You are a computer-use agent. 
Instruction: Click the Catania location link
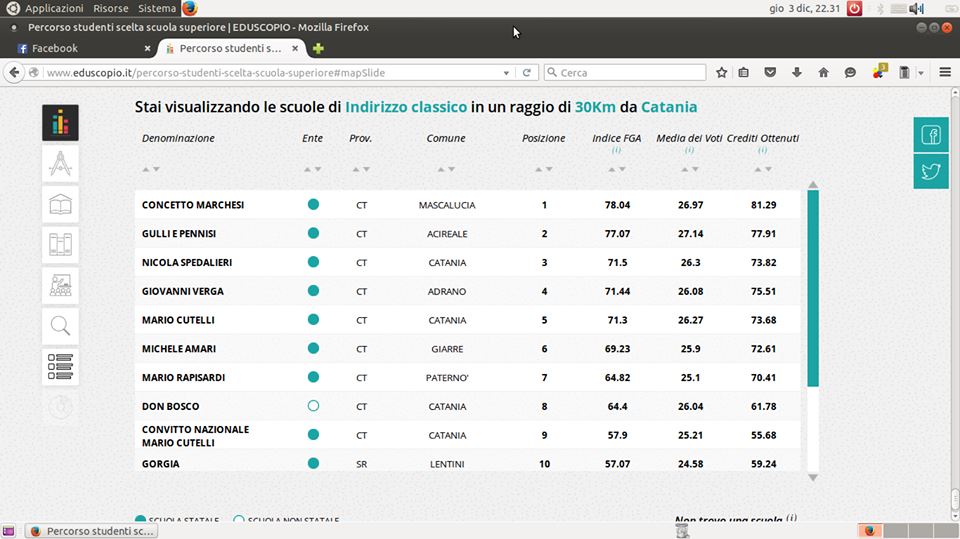coord(669,107)
